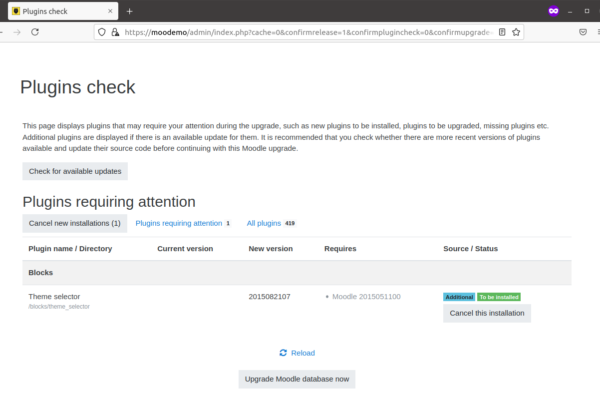Click Check for available updates button
600x400 pixels.
coord(75,171)
